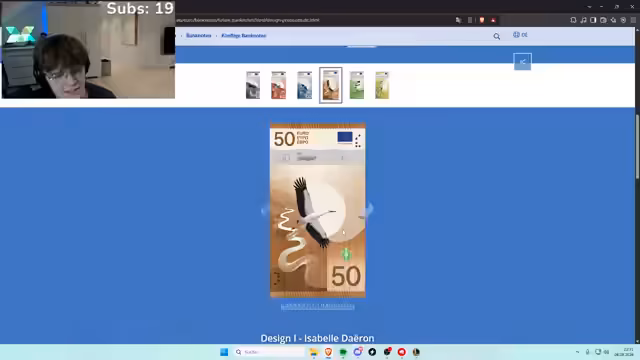Open the Banknoten breadcrumb link
The image size is (640, 360).
(x=199, y=36)
